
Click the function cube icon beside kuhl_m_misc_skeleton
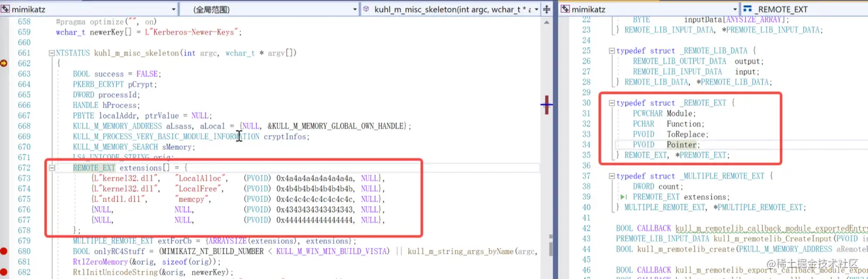[366, 9]
